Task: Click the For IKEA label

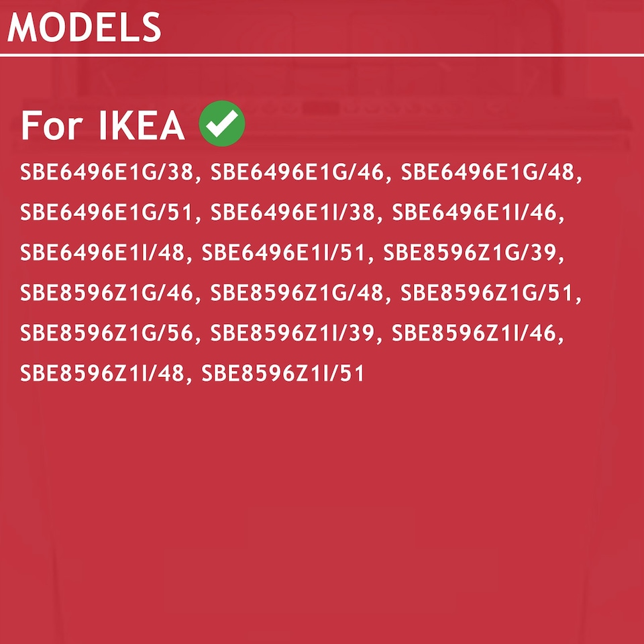Action: coord(103,125)
